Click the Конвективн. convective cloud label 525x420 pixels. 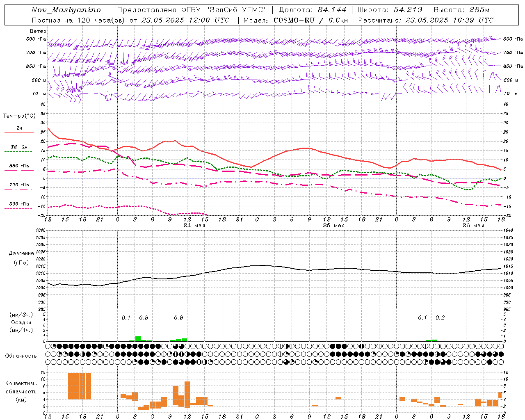21,383
